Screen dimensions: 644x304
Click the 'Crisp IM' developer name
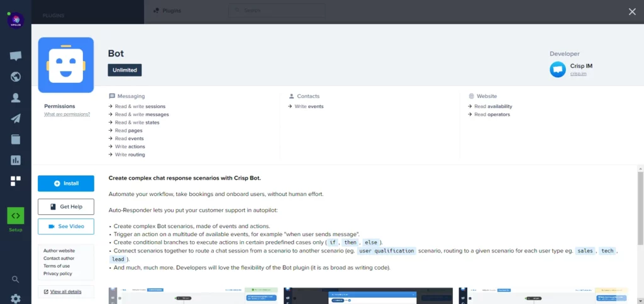coord(581,66)
